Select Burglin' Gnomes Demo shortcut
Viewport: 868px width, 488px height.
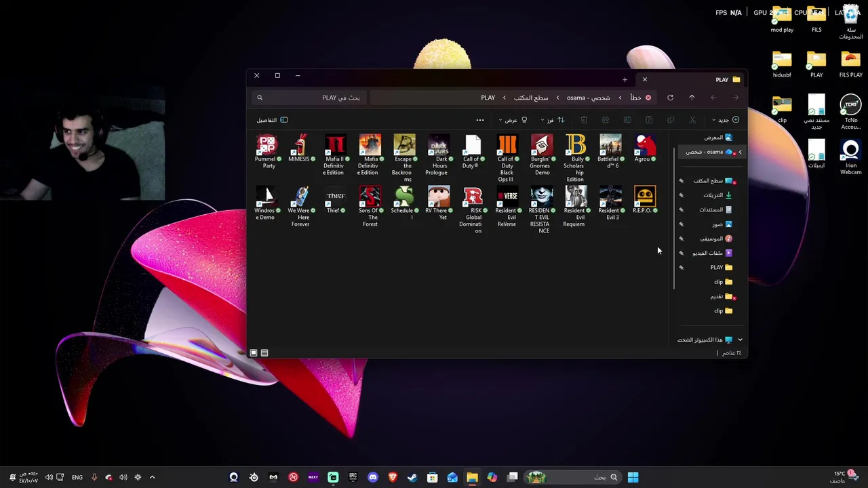point(542,155)
